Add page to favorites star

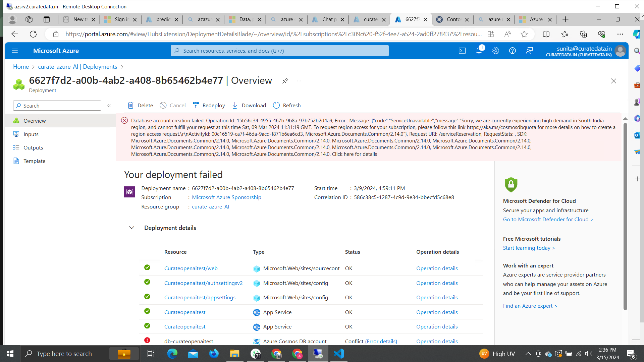pos(524,34)
